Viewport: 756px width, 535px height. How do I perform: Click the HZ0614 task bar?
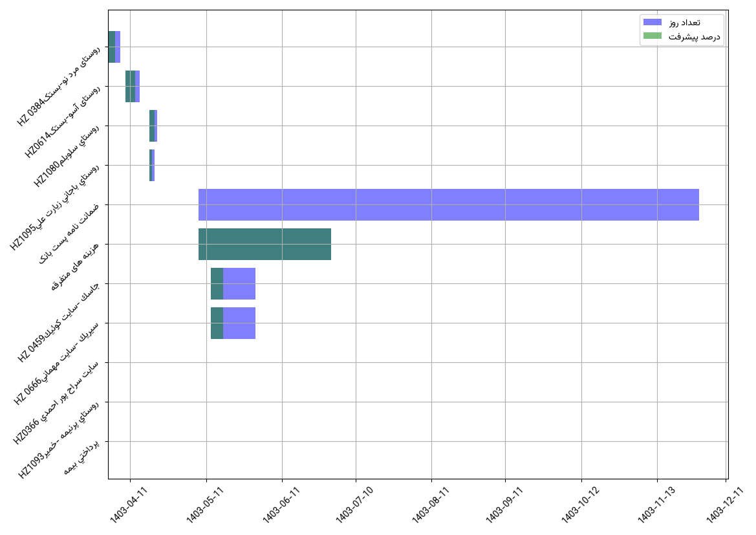tap(131, 86)
